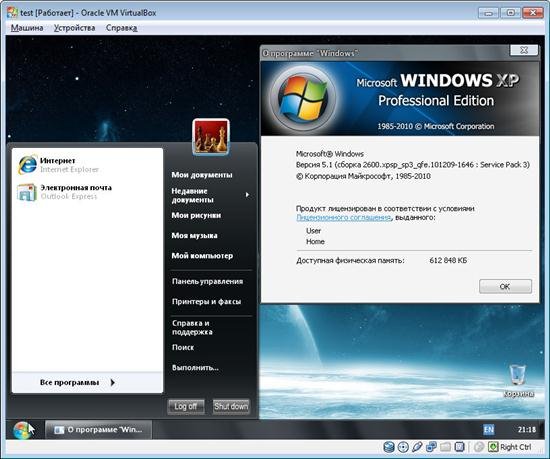
Task: Click the USB devices status icon
Action: click(x=417, y=447)
